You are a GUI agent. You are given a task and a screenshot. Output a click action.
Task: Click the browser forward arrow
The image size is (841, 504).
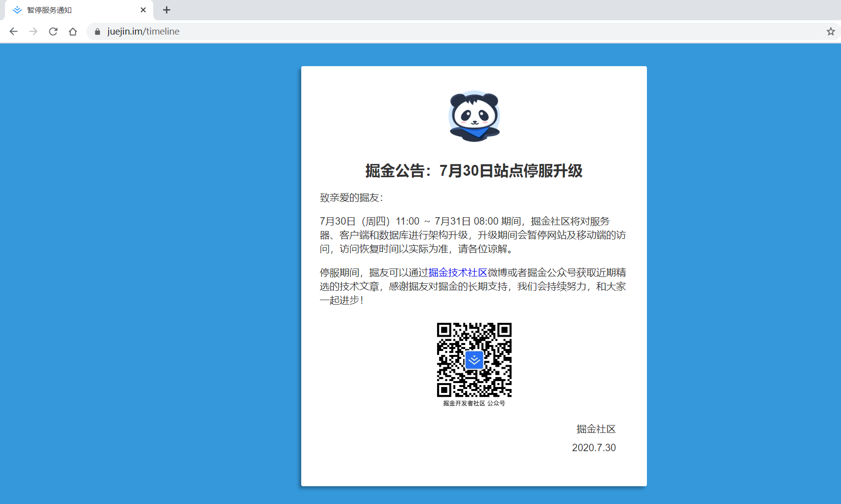click(33, 32)
